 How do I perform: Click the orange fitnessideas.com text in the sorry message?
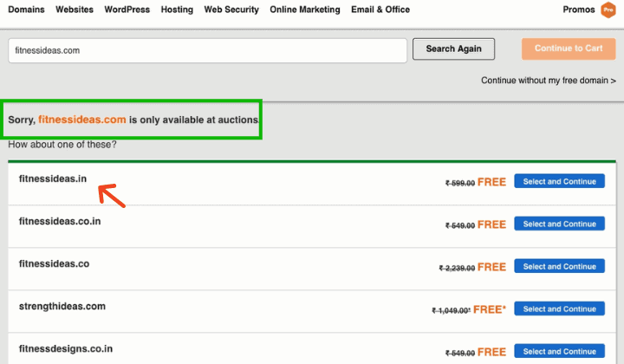(82, 120)
